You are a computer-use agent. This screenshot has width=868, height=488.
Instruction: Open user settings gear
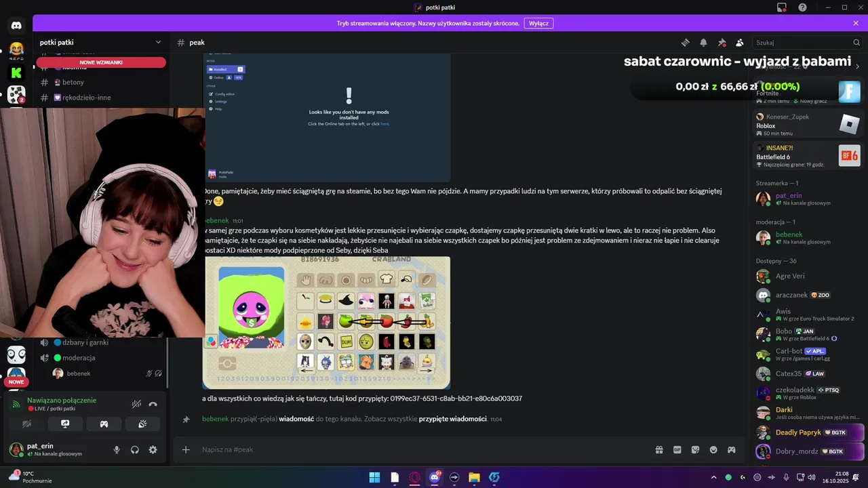(153, 449)
